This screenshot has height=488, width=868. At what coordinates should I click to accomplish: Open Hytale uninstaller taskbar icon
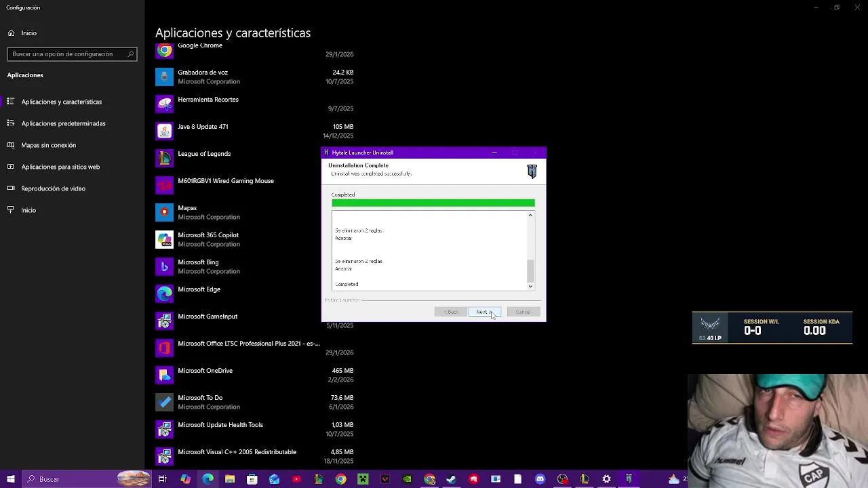pos(629,479)
